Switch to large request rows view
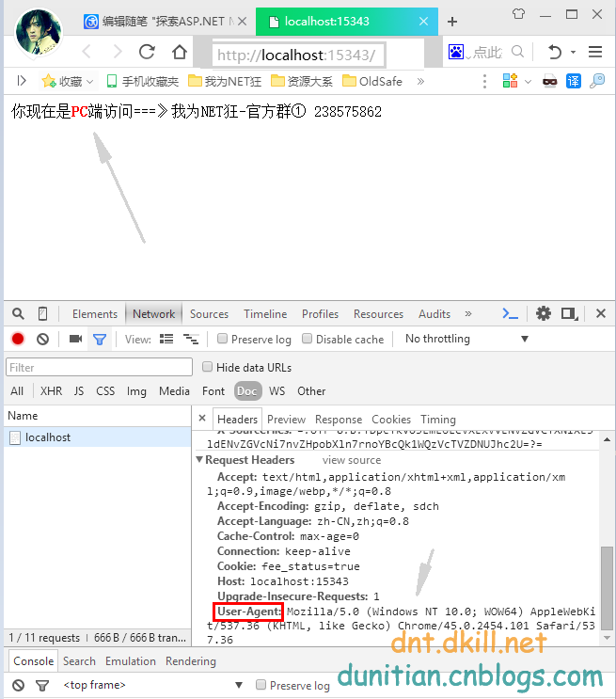This screenshot has width=616, height=699. (166, 340)
